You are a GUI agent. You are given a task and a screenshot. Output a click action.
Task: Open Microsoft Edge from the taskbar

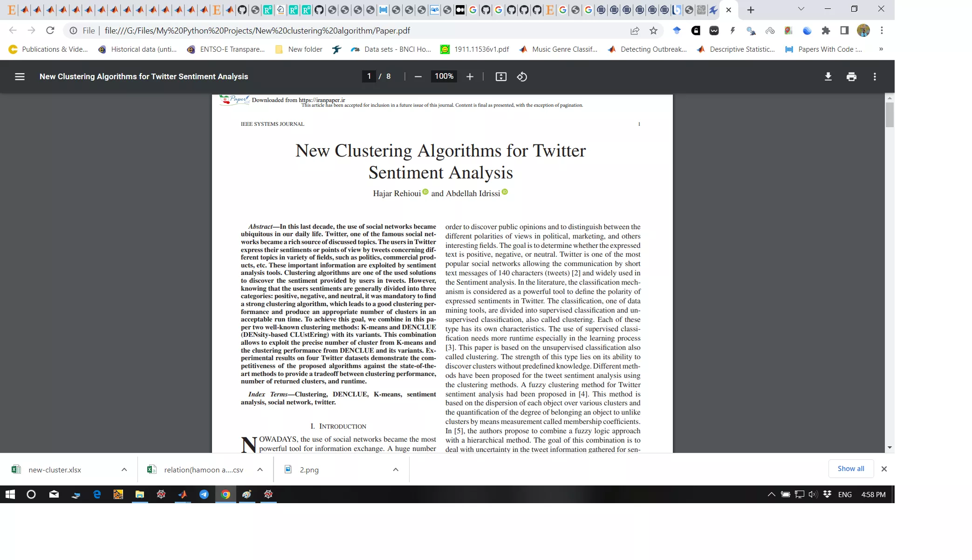[97, 494]
